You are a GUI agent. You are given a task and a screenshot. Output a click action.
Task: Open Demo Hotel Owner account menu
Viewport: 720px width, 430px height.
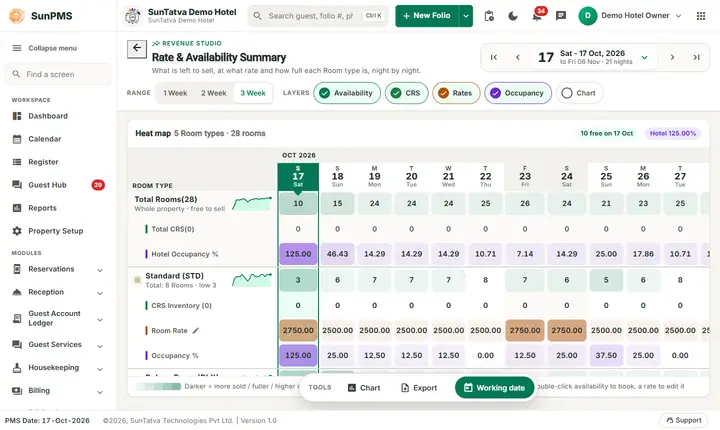coord(630,16)
